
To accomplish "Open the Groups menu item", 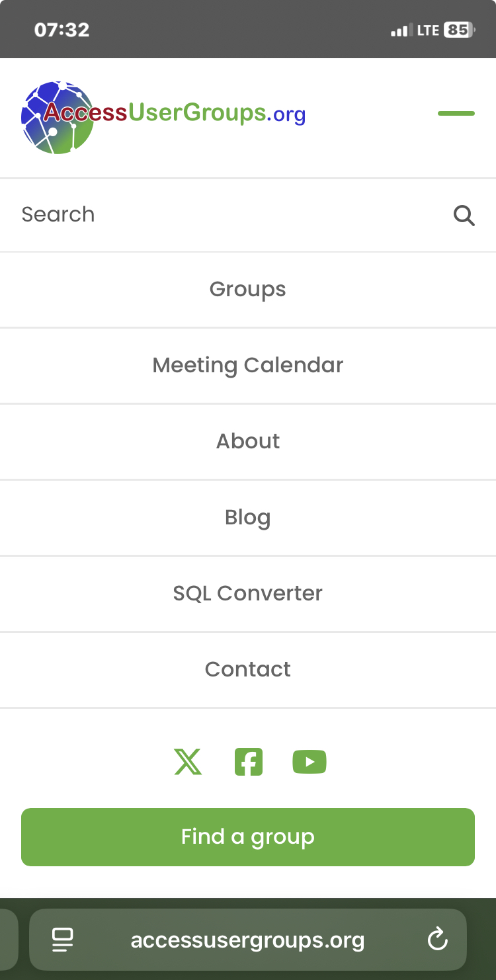I will tap(248, 290).
